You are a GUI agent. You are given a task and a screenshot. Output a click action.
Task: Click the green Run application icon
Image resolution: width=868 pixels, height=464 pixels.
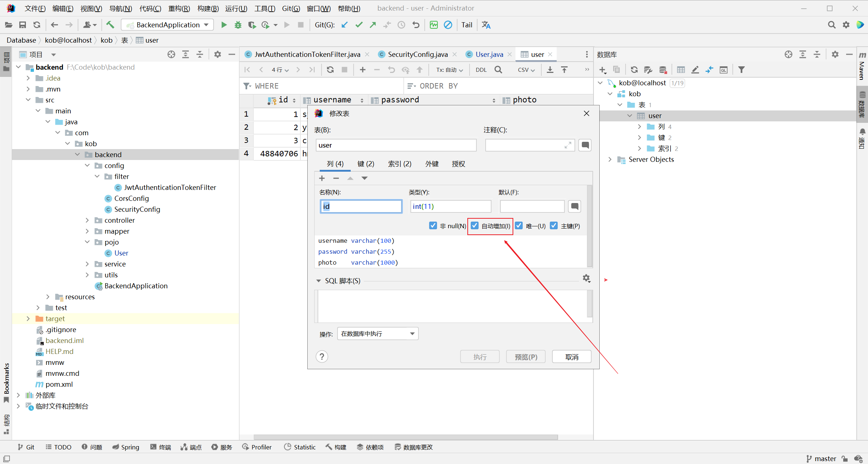[224, 25]
